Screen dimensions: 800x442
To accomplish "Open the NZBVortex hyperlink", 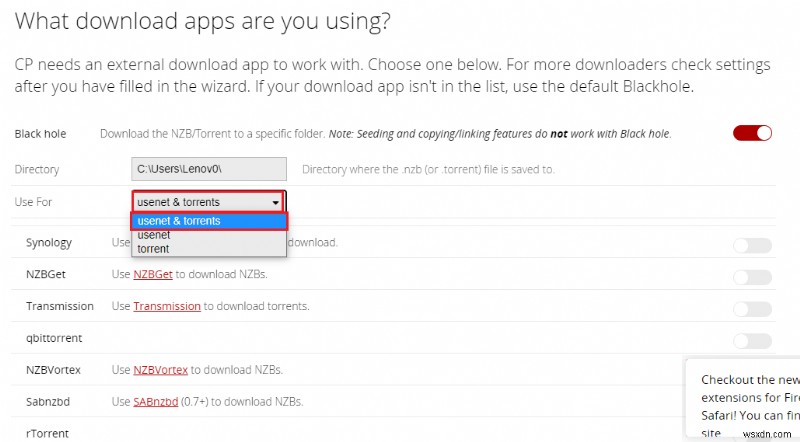I will point(161,370).
